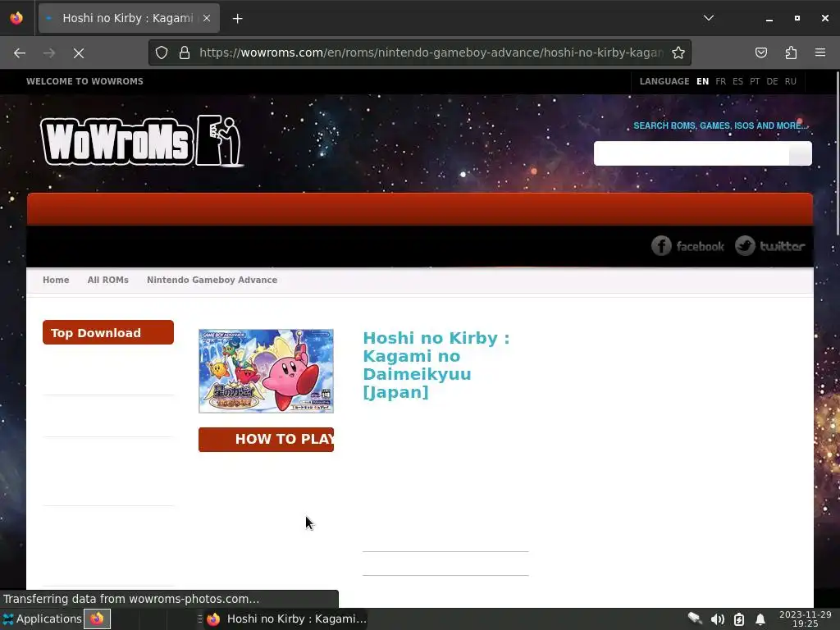
Task: Go back to previous page
Action: [x=20, y=53]
